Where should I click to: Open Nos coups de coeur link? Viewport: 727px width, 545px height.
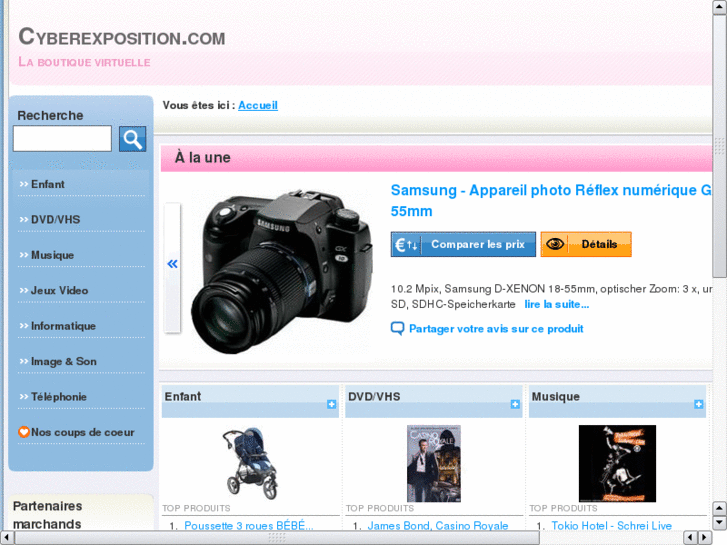(x=83, y=432)
